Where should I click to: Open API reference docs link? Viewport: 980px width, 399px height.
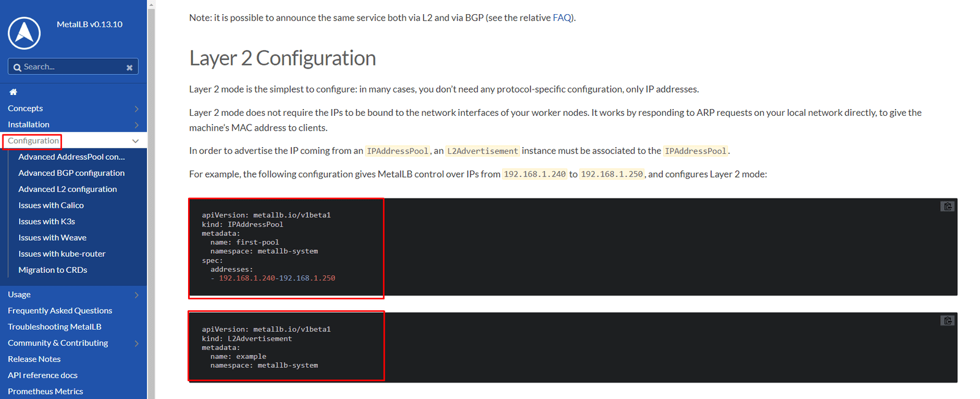pos(42,375)
